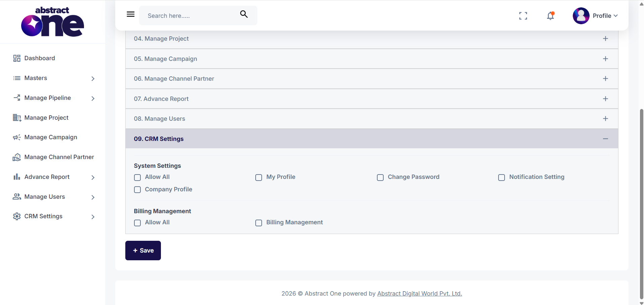Tick the Company Profile checkbox

137,190
